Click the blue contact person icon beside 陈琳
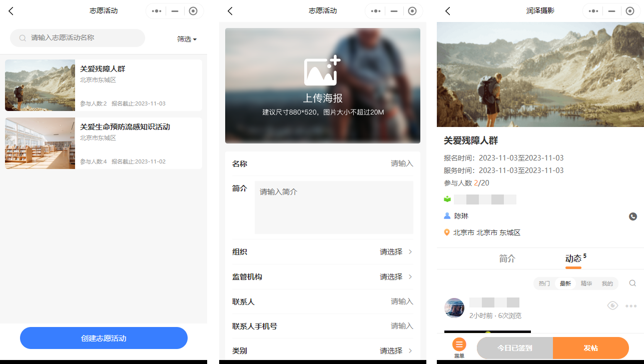The height and width of the screenshot is (364, 644). (447, 216)
